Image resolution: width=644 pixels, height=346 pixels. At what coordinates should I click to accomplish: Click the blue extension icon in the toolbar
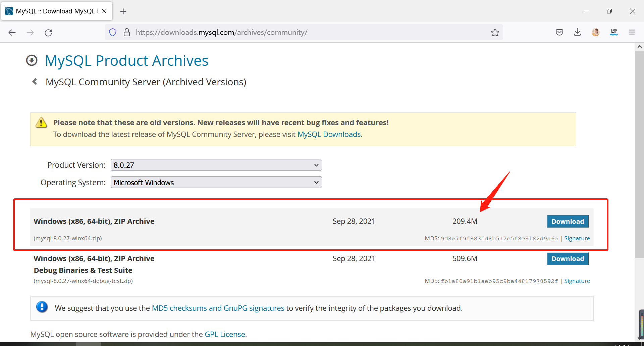point(614,32)
